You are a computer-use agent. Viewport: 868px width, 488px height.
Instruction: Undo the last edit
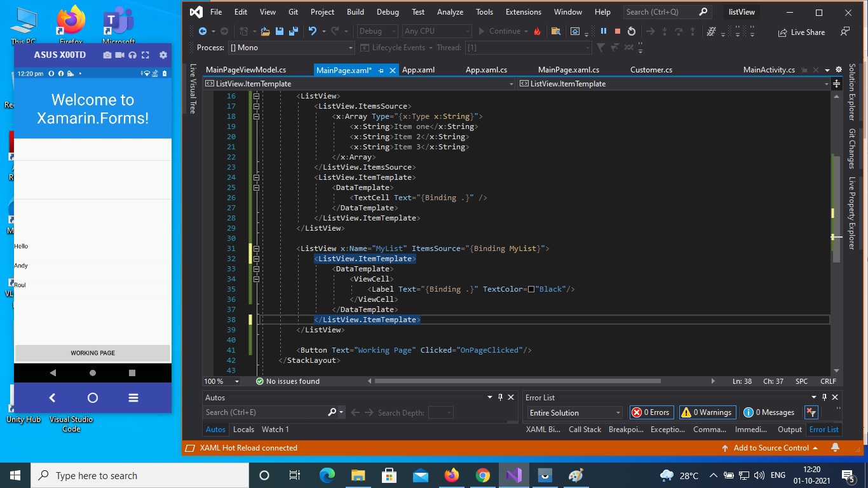[x=312, y=31]
